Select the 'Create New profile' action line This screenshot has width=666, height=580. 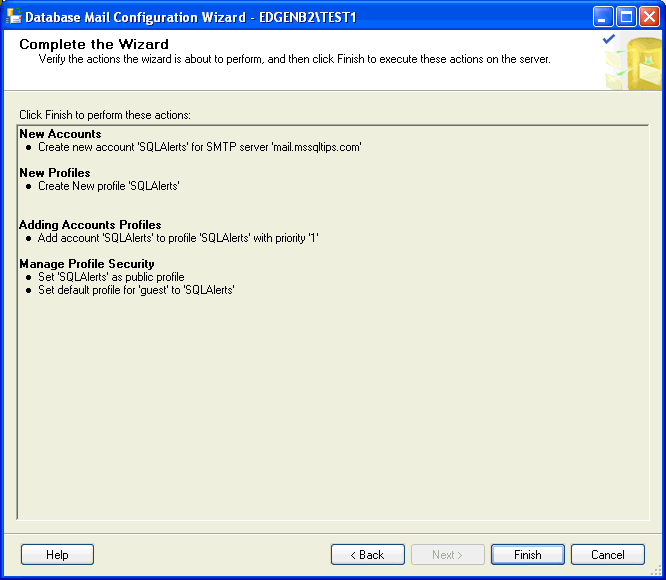click(108, 186)
